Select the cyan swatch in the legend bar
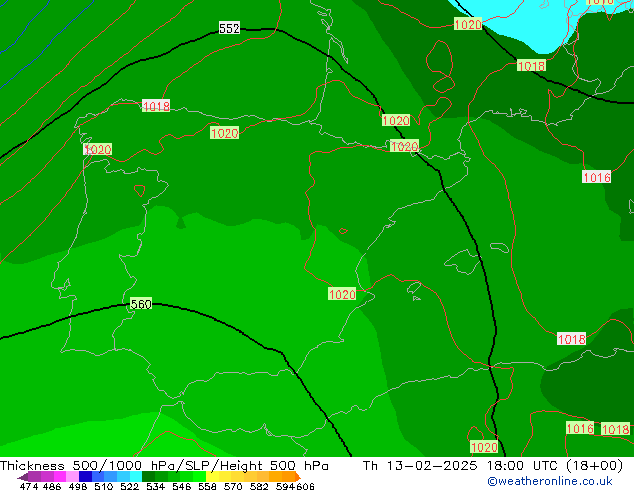This screenshot has height=490, width=634. click(x=136, y=477)
